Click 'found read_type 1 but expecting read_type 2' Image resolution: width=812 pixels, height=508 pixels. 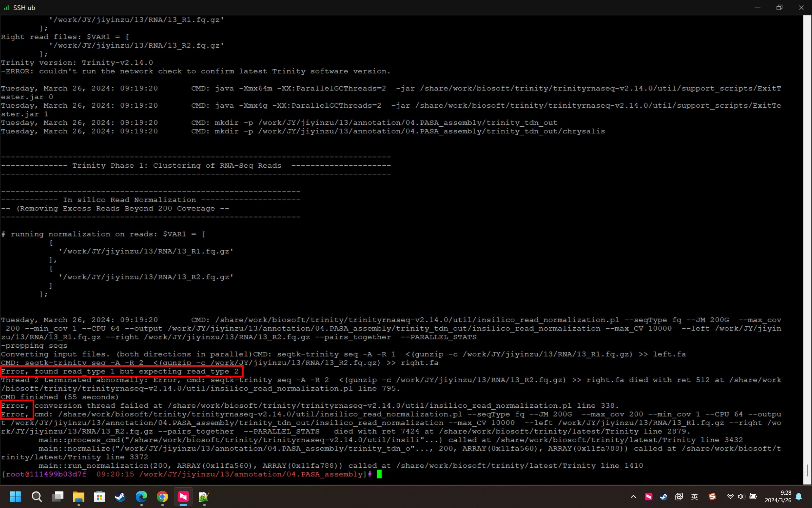(x=136, y=371)
